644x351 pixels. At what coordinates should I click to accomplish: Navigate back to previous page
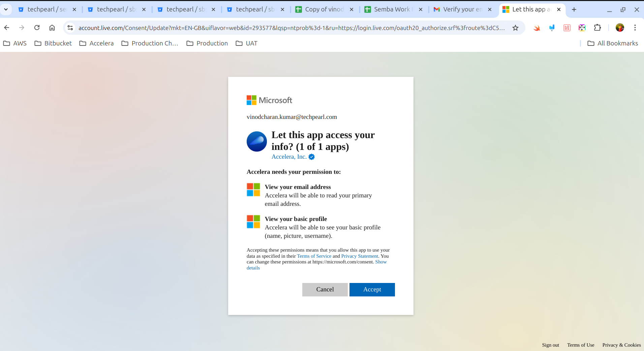(7, 28)
